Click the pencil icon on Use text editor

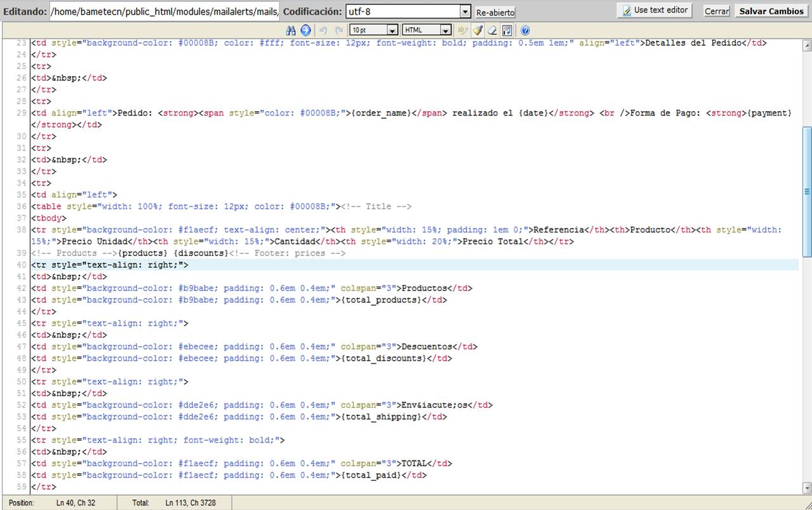pyautogui.click(x=627, y=11)
